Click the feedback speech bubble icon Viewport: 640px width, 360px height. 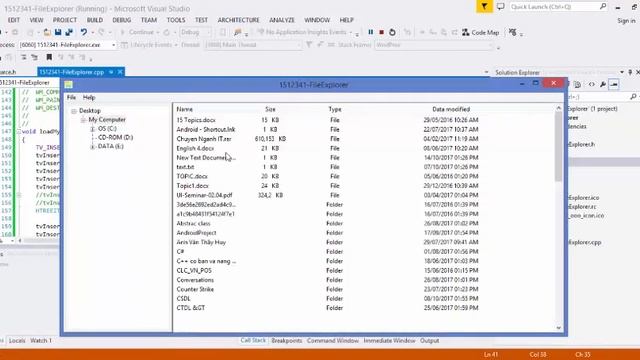pos(500,7)
